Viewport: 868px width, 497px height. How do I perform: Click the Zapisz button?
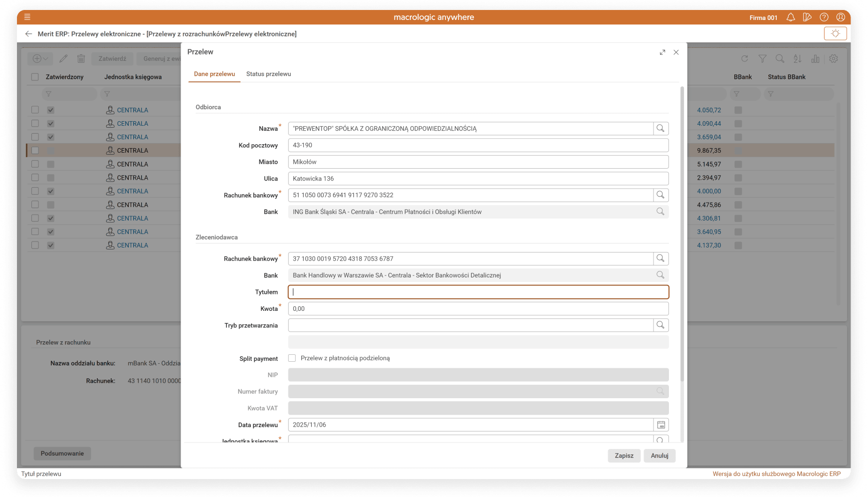coord(624,456)
